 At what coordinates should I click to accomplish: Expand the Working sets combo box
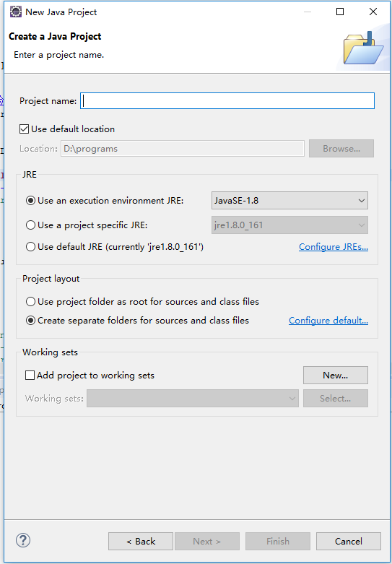point(193,399)
